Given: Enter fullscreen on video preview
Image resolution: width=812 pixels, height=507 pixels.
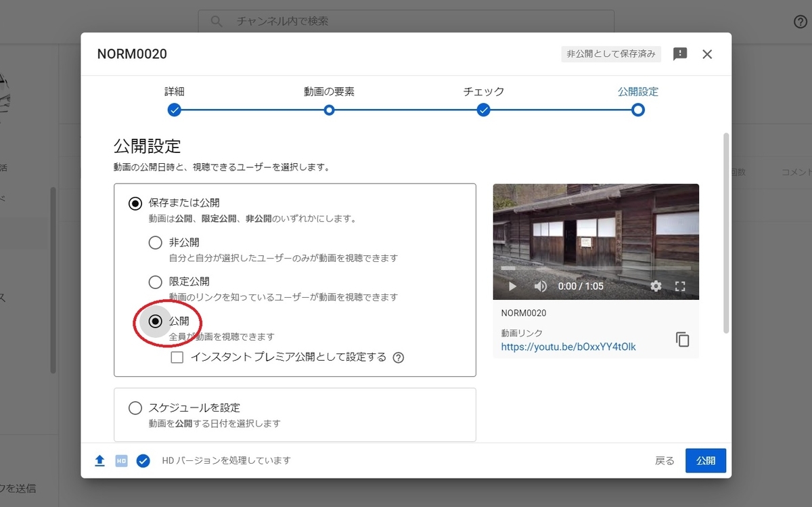Looking at the screenshot, I should point(681,286).
